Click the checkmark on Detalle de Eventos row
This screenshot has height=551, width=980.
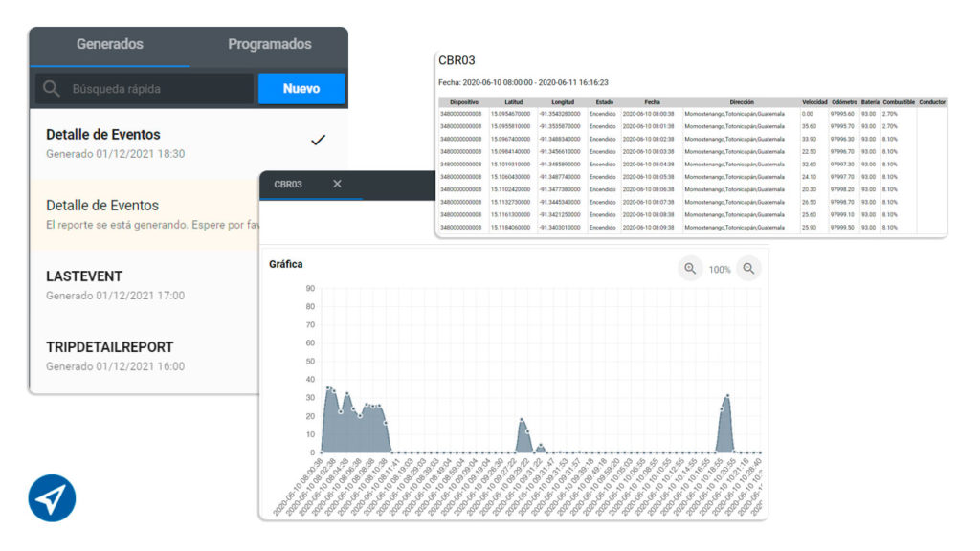(x=318, y=140)
